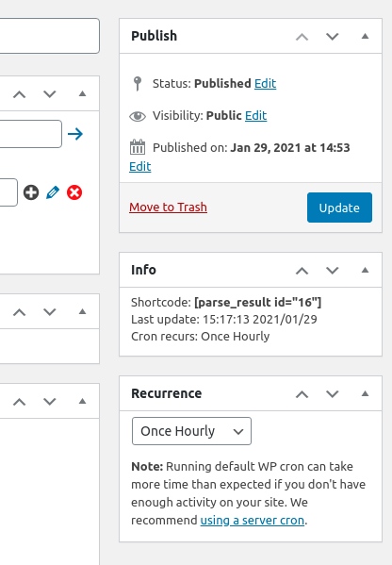Click the Update button
The image size is (392, 565).
(339, 208)
